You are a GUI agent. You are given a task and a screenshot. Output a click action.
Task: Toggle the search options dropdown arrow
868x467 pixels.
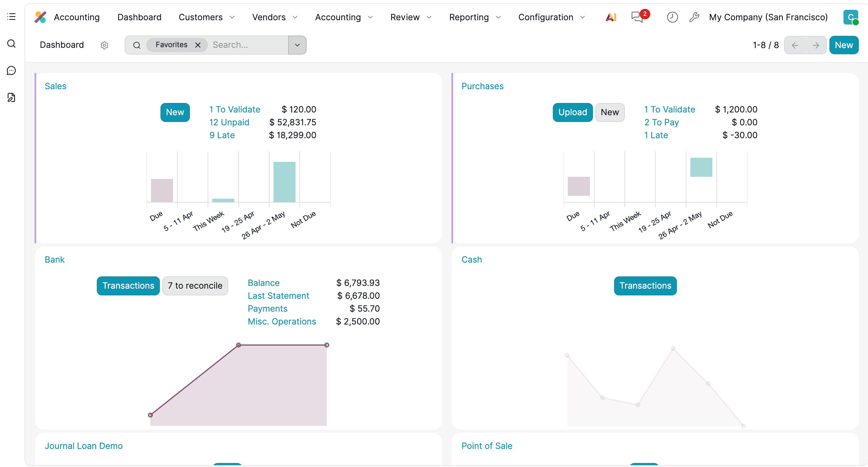(x=297, y=45)
